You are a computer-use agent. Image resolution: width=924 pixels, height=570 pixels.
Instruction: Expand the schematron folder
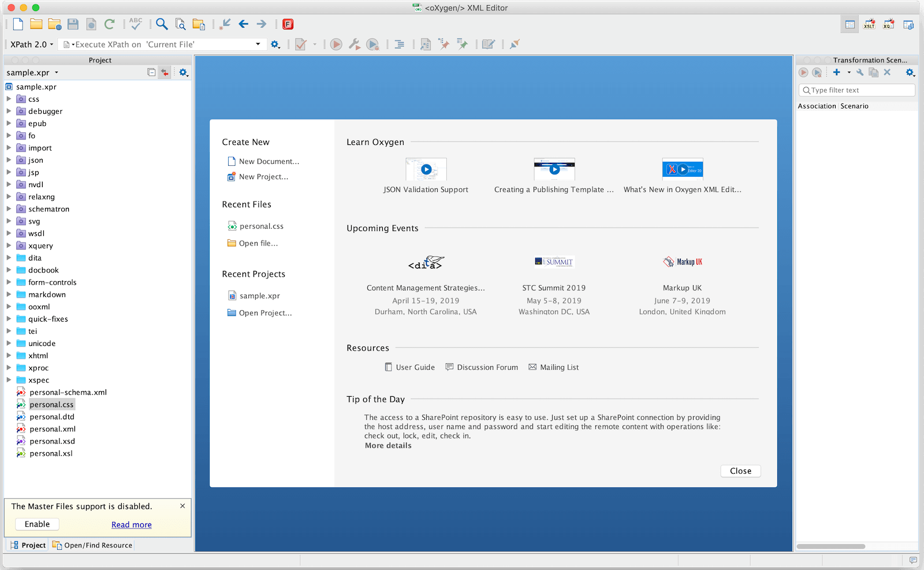tap(9, 209)
